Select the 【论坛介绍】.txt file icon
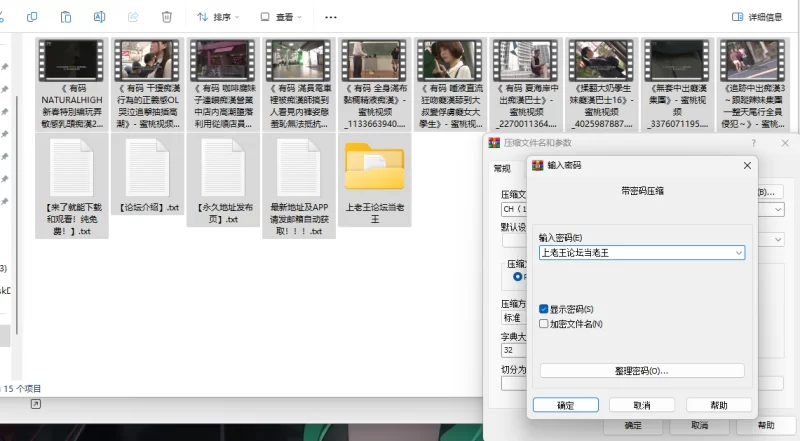 (147, 167)
